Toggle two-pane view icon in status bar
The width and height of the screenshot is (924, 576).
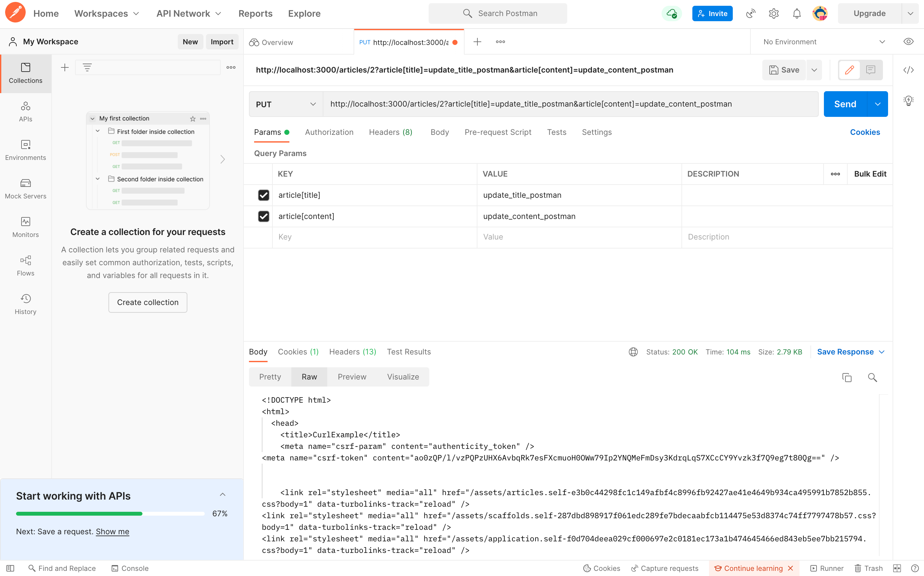(897, 568)
